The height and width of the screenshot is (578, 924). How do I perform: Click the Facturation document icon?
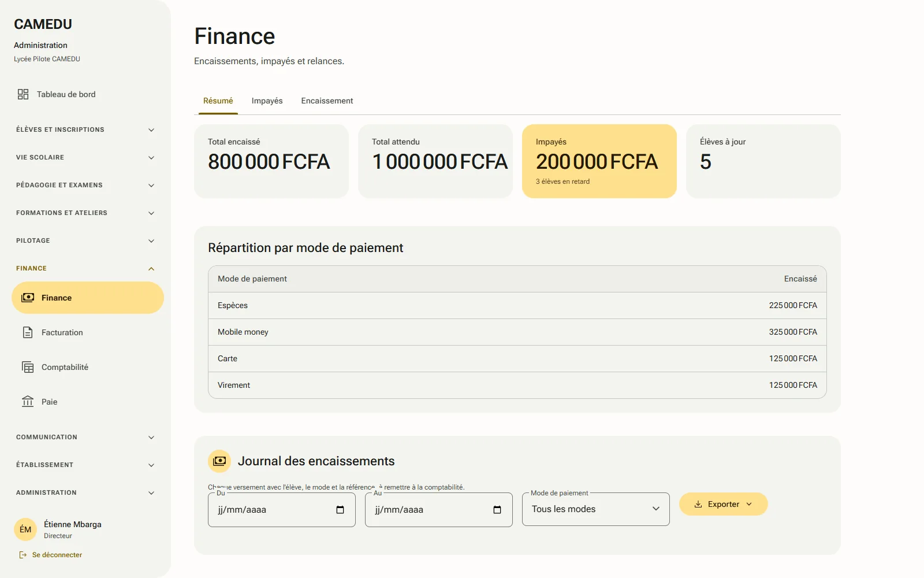[28, 332]
